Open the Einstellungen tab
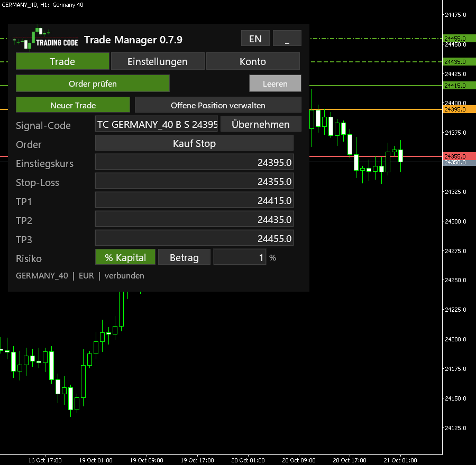 pos(158,61)
